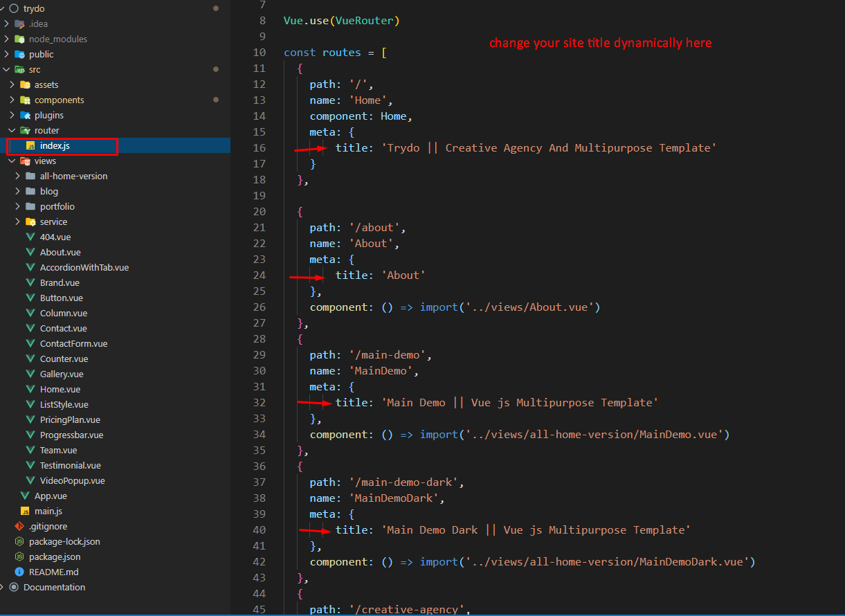
Task: Click the JS icon beside main.js
Action: click(x=25, y=511)
